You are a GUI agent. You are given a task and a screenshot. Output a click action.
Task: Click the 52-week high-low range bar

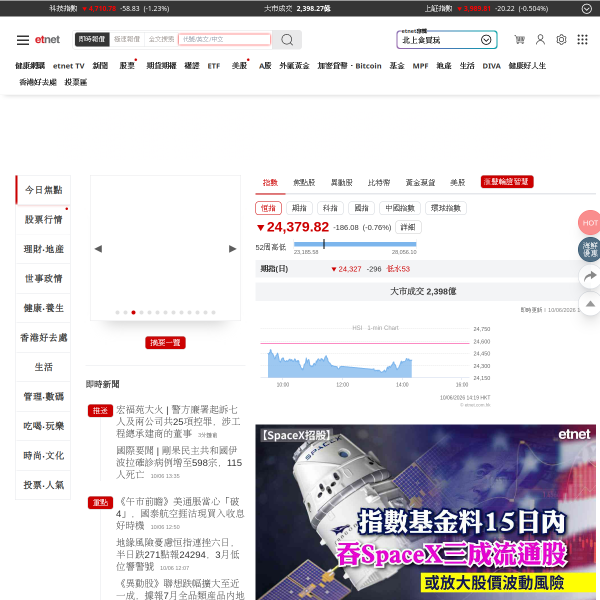(355, 244)
